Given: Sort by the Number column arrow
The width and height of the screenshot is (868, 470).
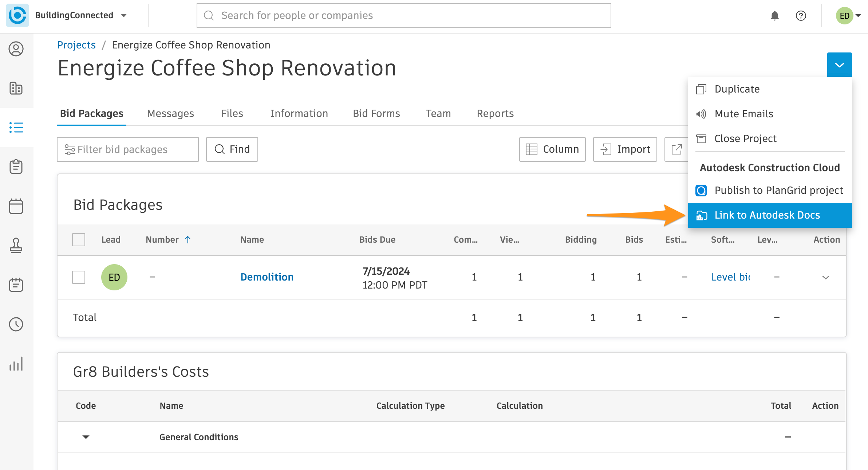Looking at the screenshot, I should (188, 240).
